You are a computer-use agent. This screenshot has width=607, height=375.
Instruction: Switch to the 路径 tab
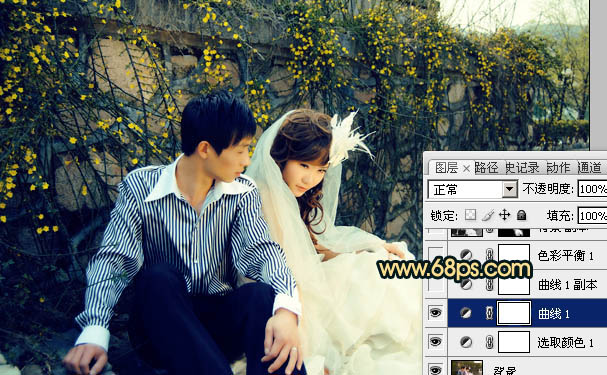click(486, 168)
